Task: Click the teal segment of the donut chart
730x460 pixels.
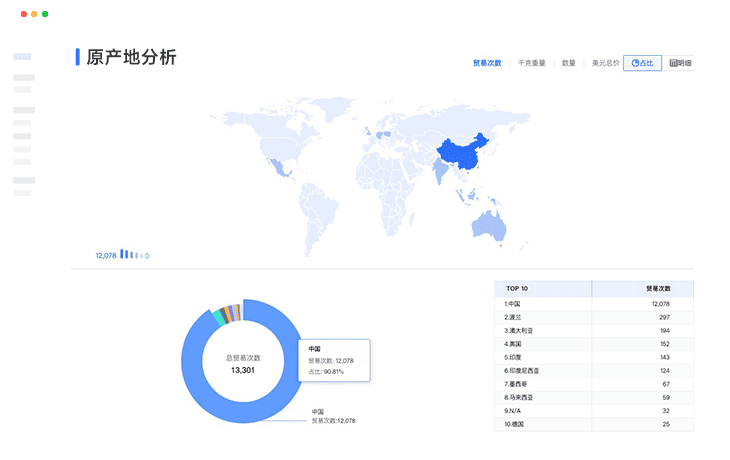Action: [x=218, y=316]
